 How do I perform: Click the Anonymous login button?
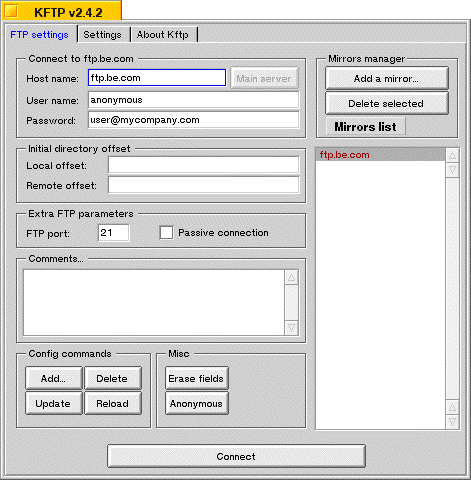(197, 403)
